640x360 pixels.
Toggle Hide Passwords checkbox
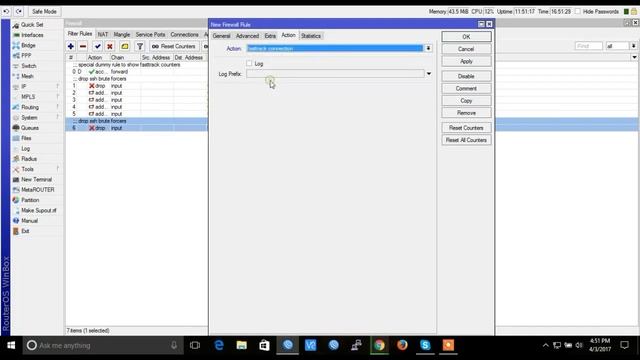[x=578, y=11]
